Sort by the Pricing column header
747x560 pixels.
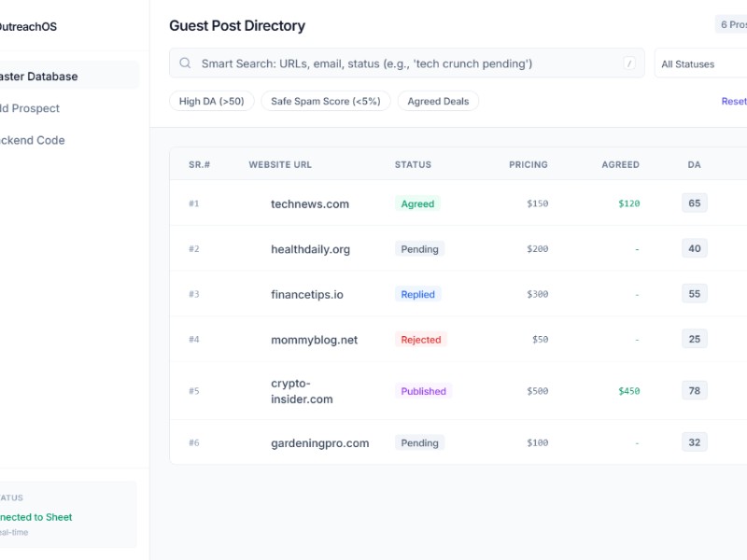[x=529, y=164]
